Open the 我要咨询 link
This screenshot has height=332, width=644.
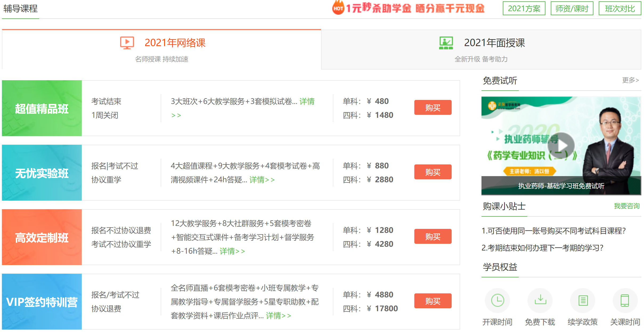click(626, 206)
